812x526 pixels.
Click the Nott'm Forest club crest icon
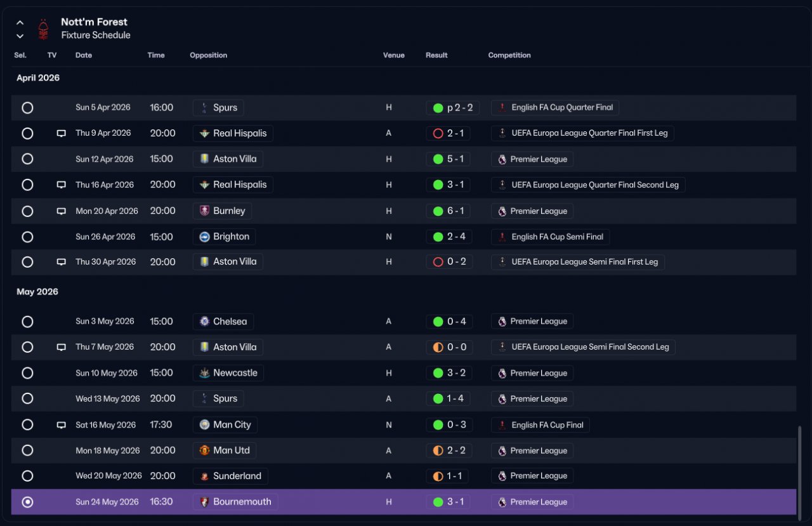[x=43, y=29]
